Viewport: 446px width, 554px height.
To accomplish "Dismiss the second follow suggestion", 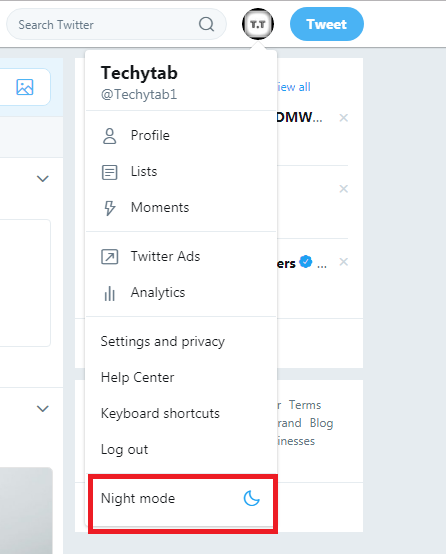I will click(x=344, y=189).
